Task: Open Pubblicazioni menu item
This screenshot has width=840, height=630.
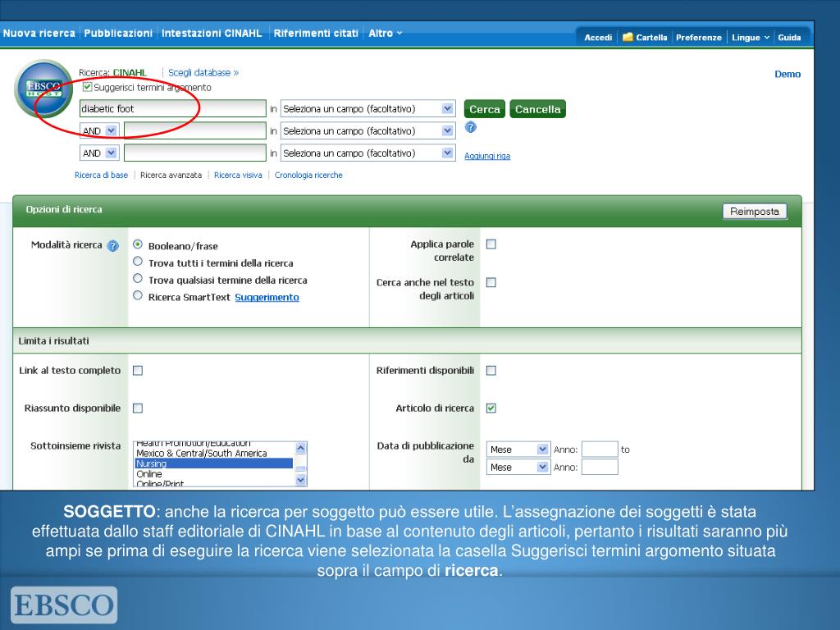Action: 118,33
